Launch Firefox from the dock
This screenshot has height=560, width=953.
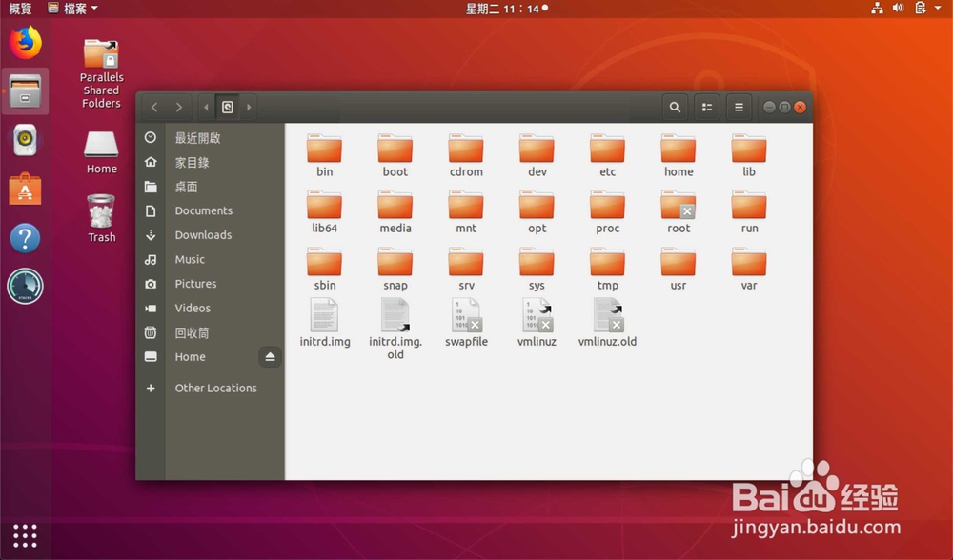click(25, 43)
